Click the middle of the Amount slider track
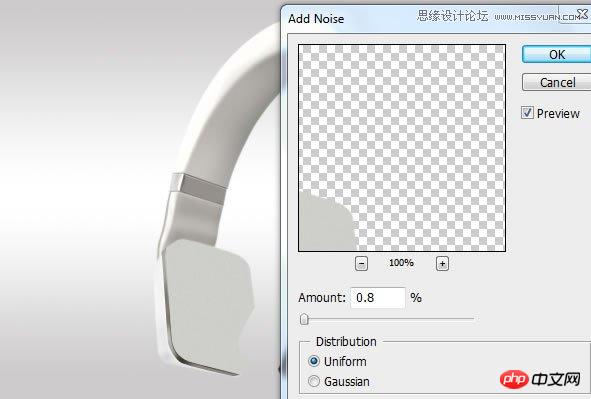The width and height of the screenshot is (591, 399). click(387, 319)
